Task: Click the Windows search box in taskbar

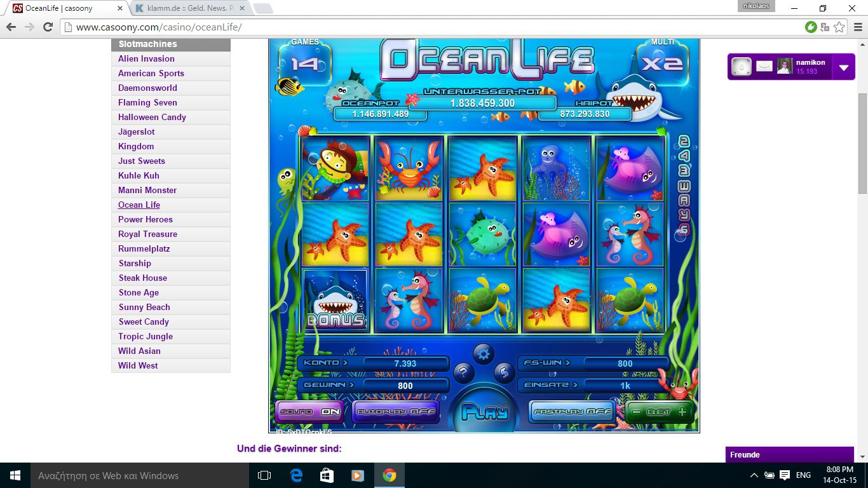Action: (140, 475)
